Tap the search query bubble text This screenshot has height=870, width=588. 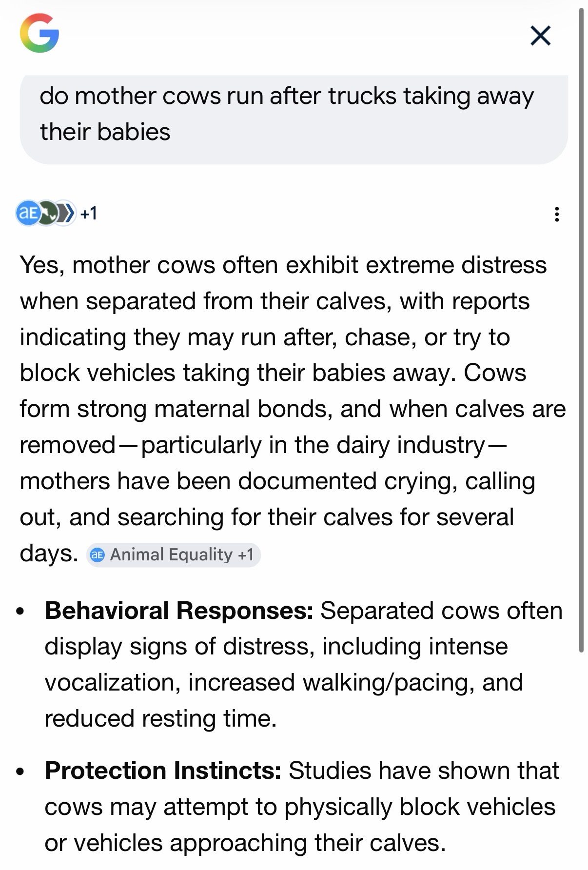tap(287, 114)
